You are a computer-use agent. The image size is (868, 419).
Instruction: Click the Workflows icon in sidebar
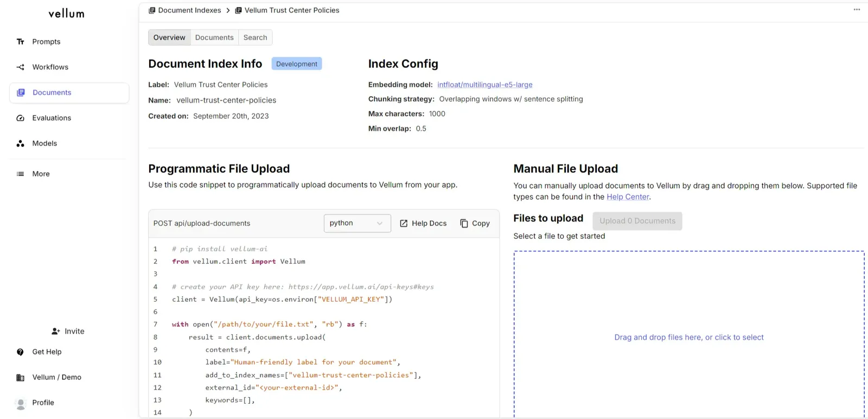[21, 67]
